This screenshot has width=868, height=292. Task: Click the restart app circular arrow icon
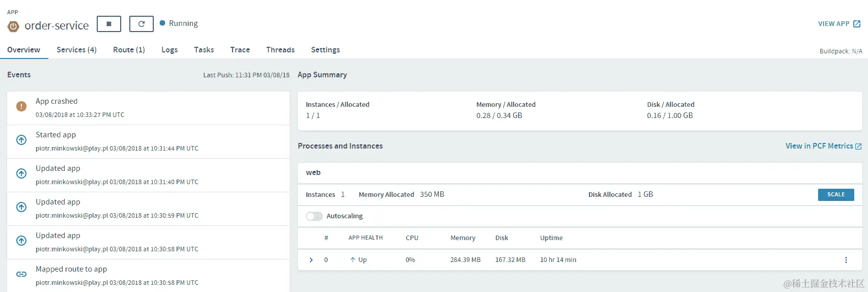142,24
